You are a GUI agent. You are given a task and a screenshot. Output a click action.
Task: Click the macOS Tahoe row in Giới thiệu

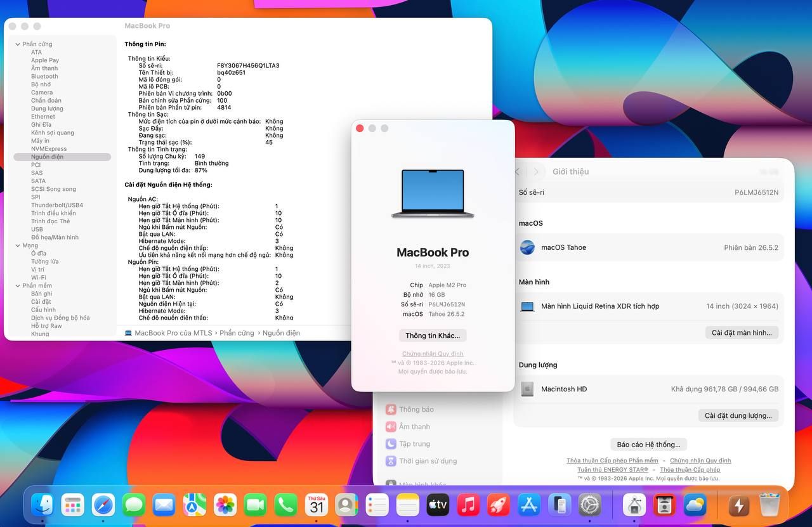[648, 248]
